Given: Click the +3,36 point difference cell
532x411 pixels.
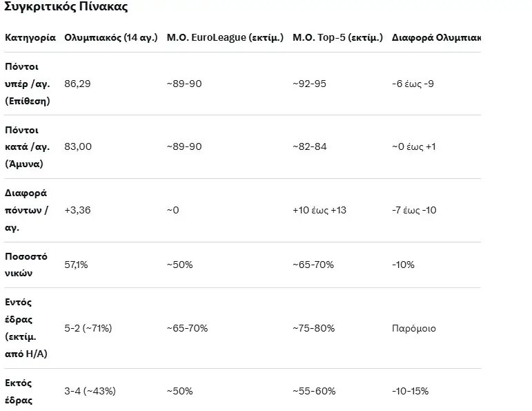Looking at the screenshot, I should (x=78, y=210).
